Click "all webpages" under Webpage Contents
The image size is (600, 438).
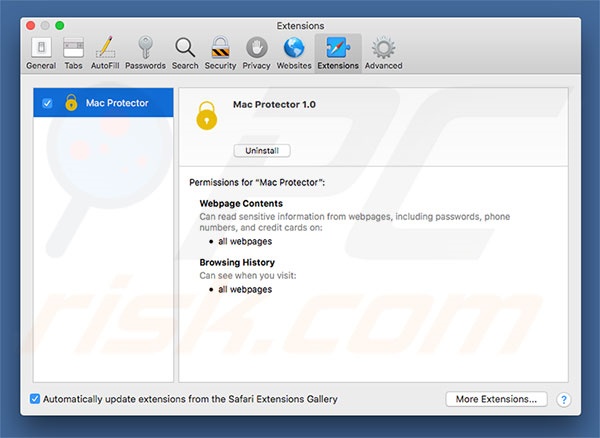[x=245, y=241]
